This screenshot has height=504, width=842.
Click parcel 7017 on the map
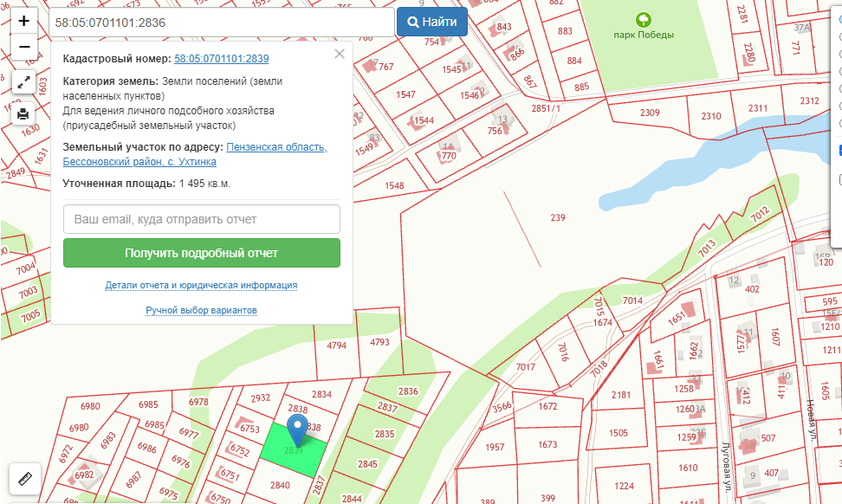pos(525,367)
